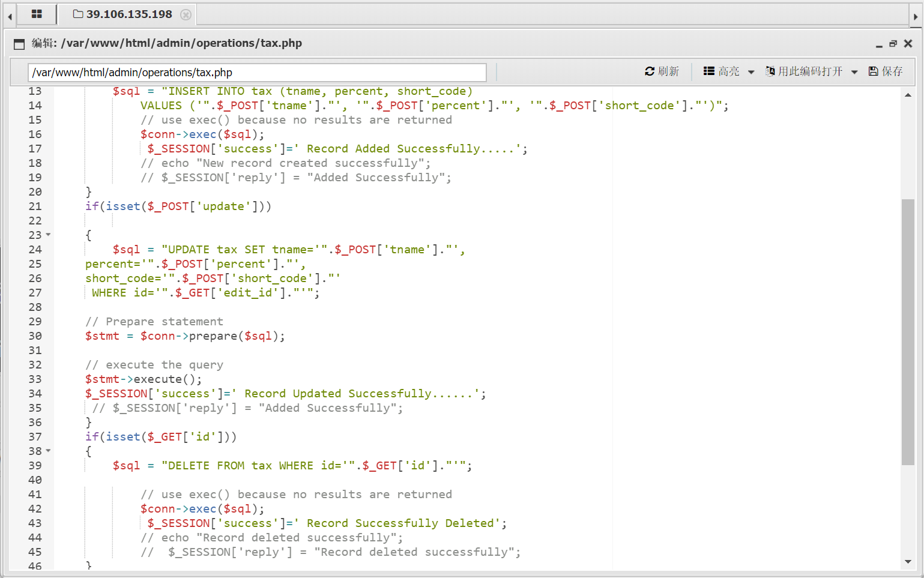The image size is (924, 578).
Task: Close the 39.106.135.198 tab
Action: click(x=186, y=14)
